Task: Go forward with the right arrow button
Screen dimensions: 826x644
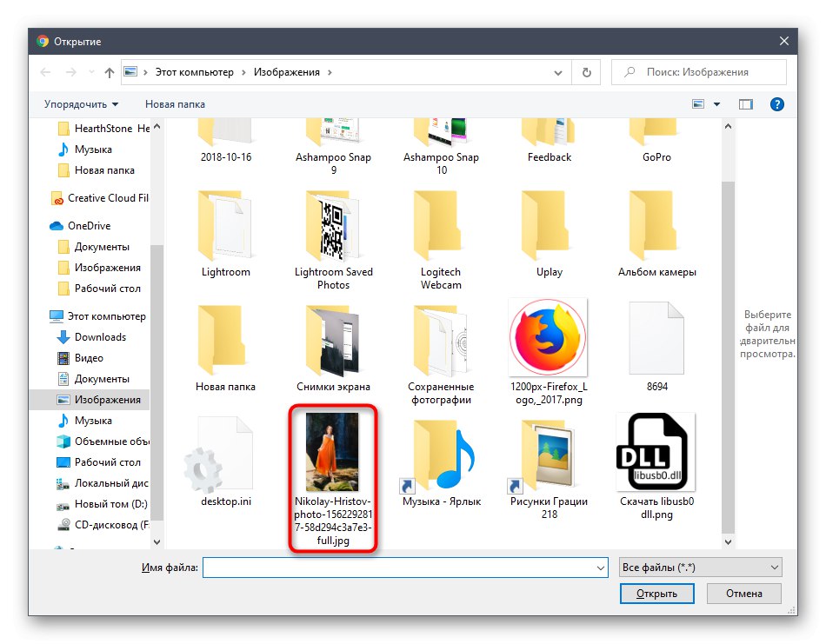Action: pyautogui.click(x=70, y=72)
